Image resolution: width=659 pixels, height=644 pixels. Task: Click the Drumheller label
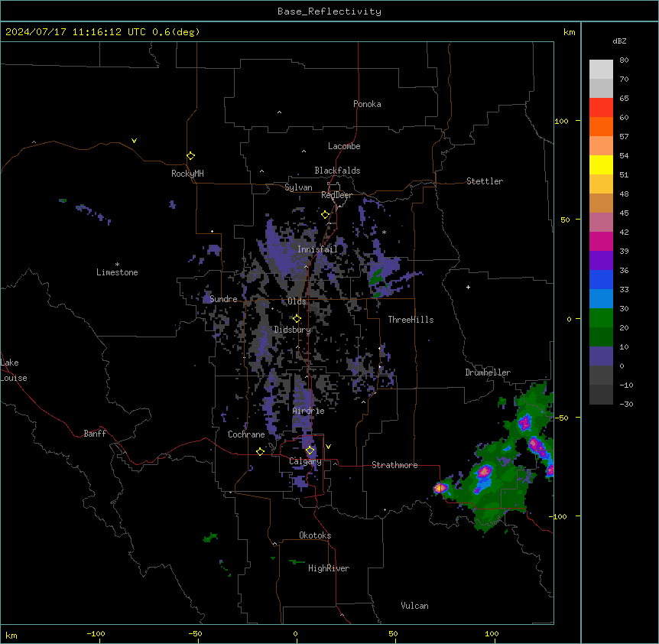point(488,372)
